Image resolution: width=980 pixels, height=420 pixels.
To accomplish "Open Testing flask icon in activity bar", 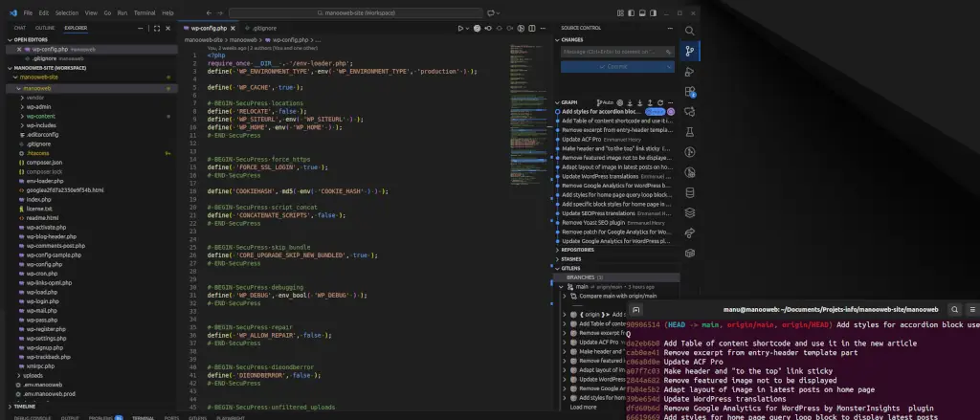I will pos(689,132).
